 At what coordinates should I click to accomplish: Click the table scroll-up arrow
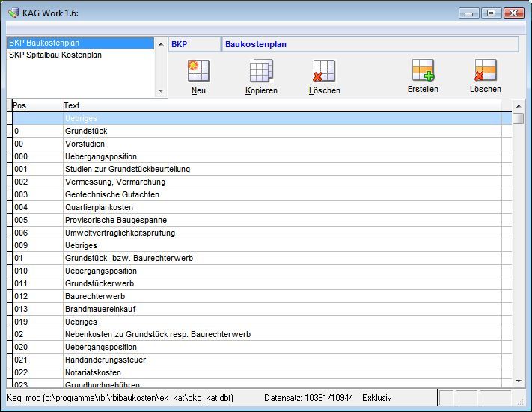click(x=519, y=106)
